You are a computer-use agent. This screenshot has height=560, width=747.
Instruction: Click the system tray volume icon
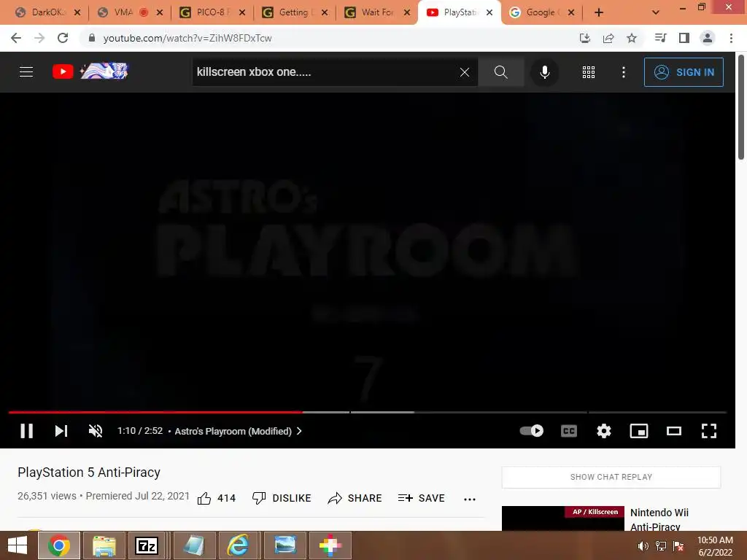[643, 545]
